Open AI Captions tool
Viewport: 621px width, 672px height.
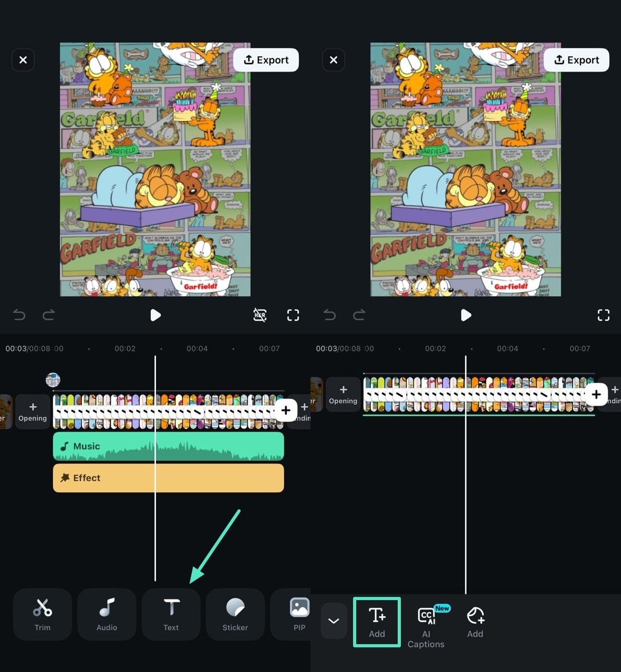click(426, 627)
